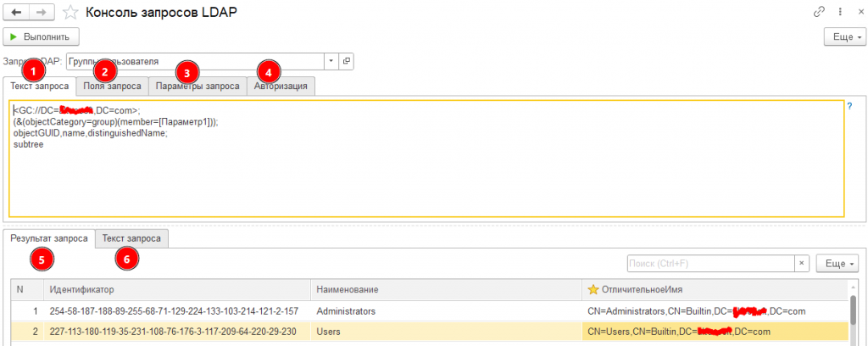
Task: Open the selected LDAP query with the square icon
Action: 347,61
